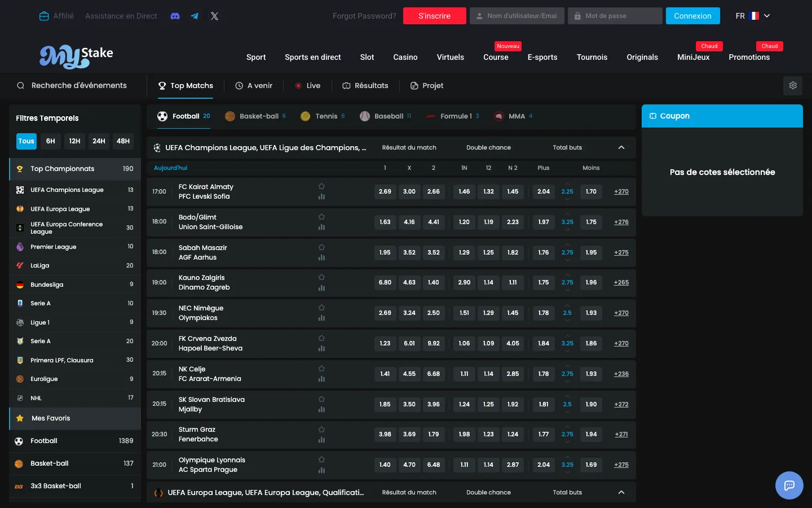Click the Affilié briefcase icon
The width and height of the screenshot is (812, 508).
[44, 16]
